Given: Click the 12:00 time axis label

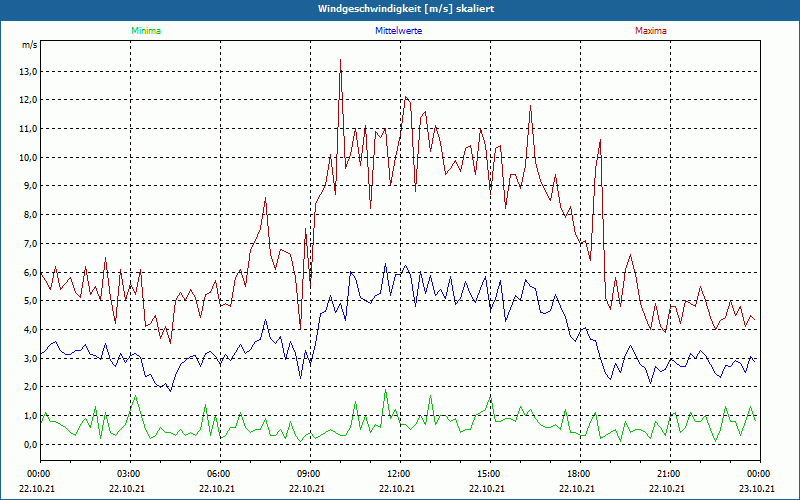Looking at the screenshot, I should pyautogui.click(x=400, y=474).
